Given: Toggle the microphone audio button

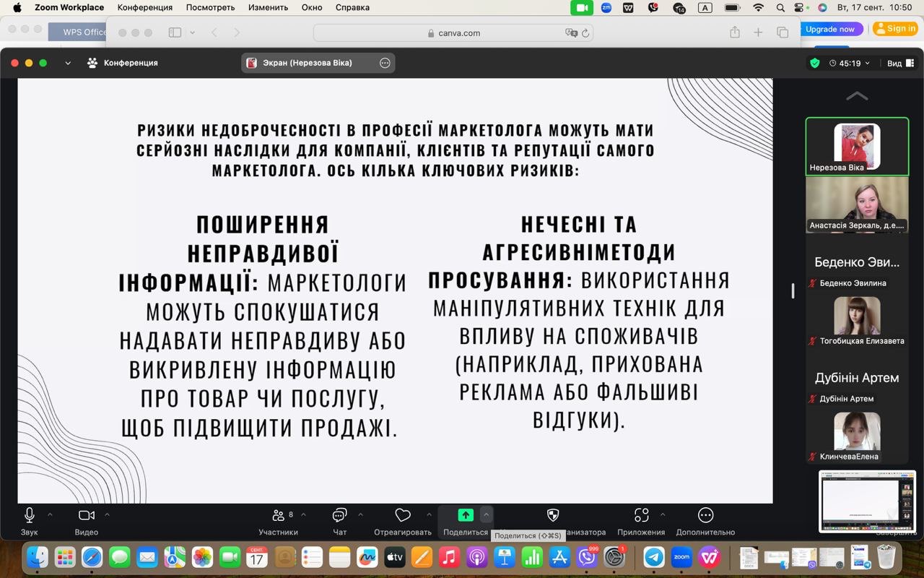Looking at the screenshot, I should (30, 516).
